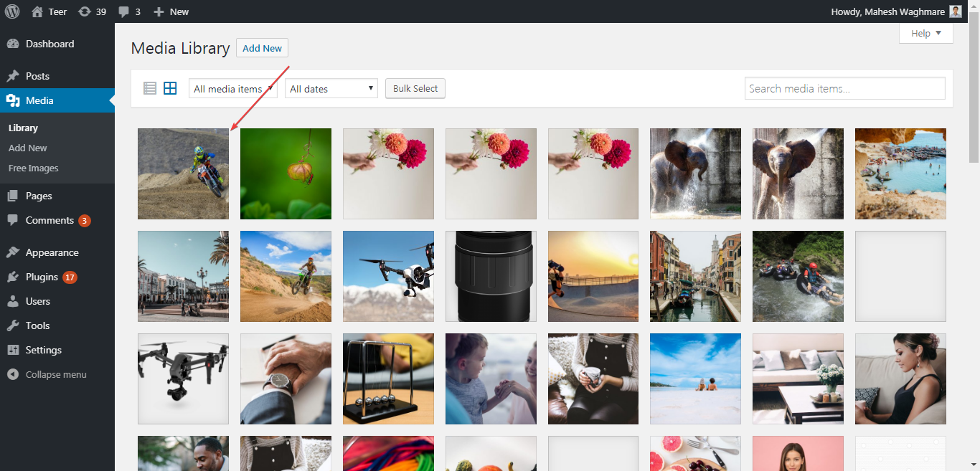
Task: Select the black camera lens thumbnail
Action: [491, 276]
